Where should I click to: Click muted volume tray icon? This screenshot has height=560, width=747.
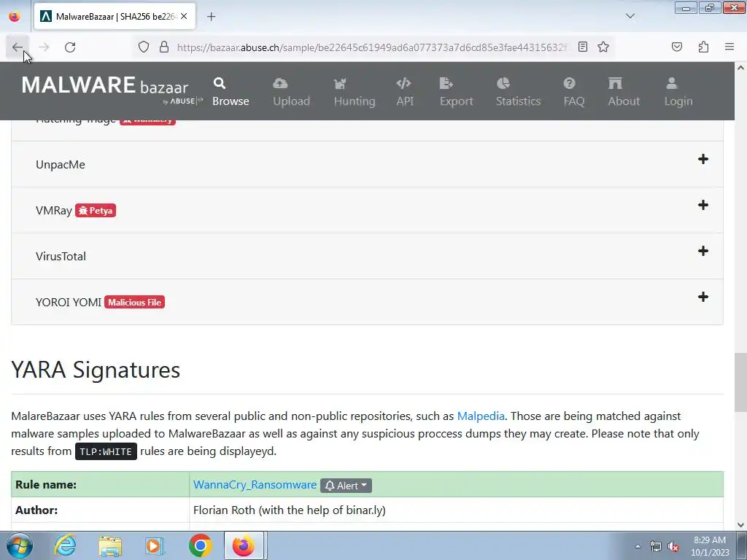673,546
